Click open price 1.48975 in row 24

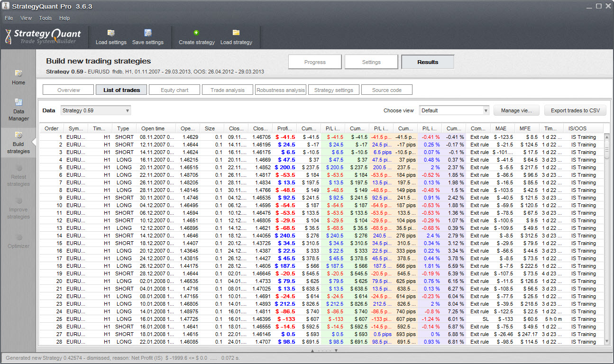[189, 311]
